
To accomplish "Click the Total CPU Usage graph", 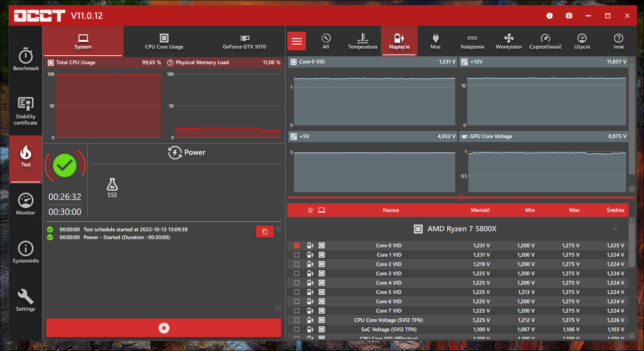I will 108,106.
